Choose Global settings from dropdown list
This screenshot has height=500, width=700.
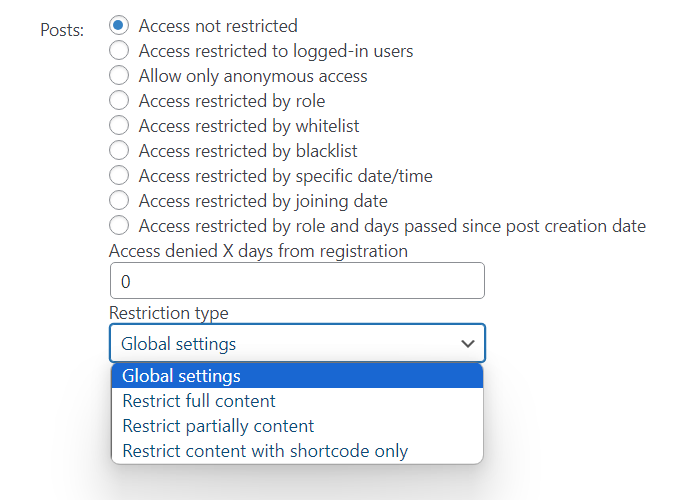click(297, 376)
